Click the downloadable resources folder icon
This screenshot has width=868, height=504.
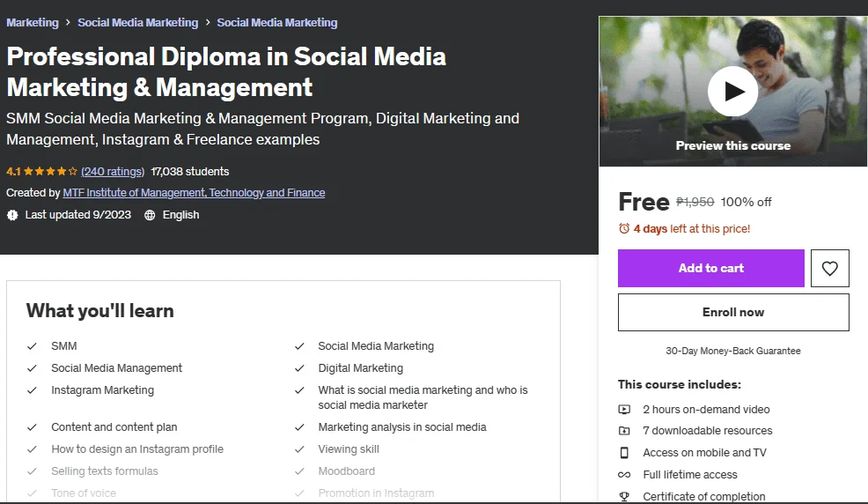624,431
